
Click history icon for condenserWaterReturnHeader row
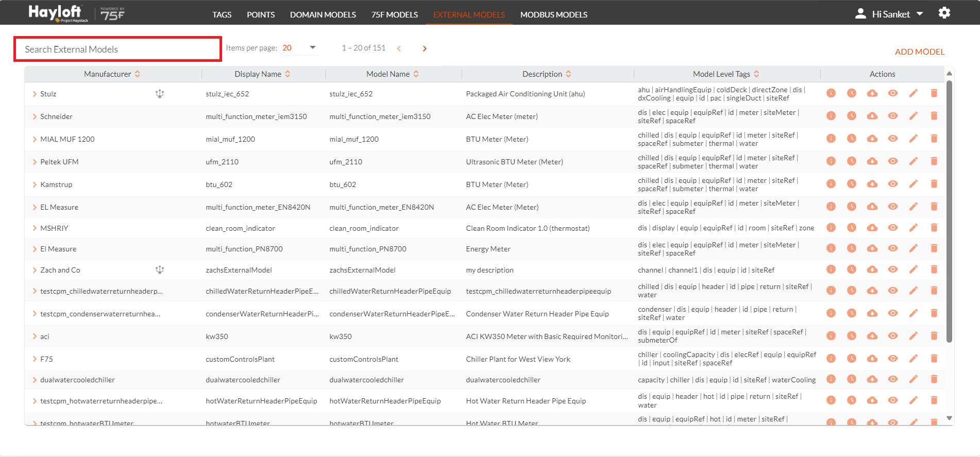pyautogui.click(x=851, y=313)
